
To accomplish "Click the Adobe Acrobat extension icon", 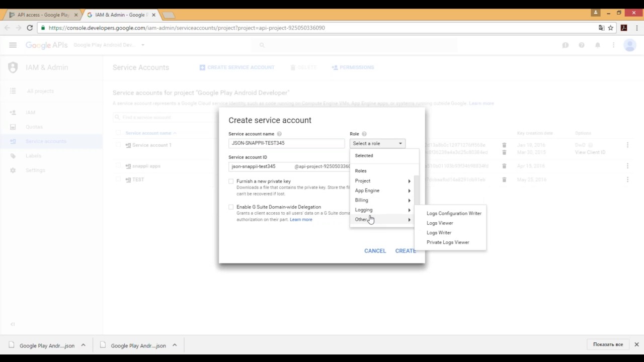I will tap(624, 28).
